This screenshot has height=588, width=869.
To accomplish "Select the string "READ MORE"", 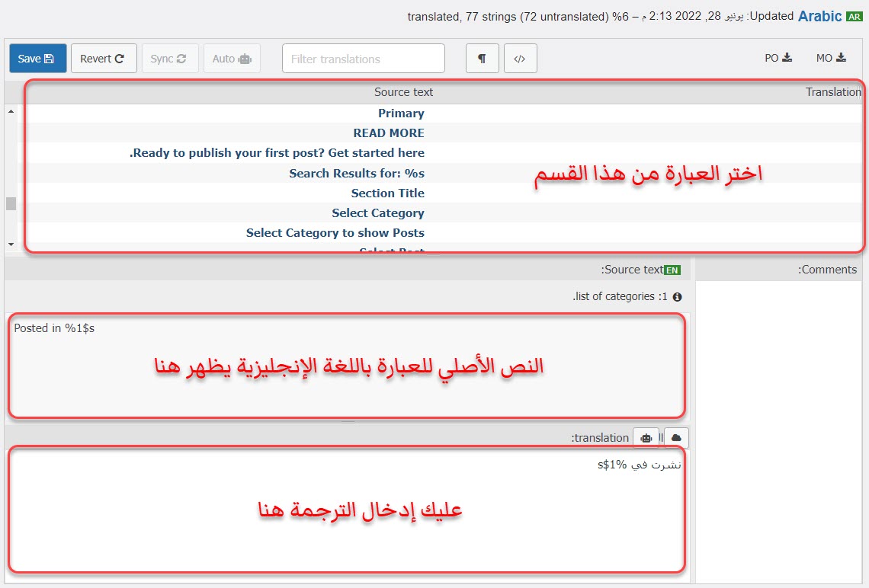I will coord(389,133).
